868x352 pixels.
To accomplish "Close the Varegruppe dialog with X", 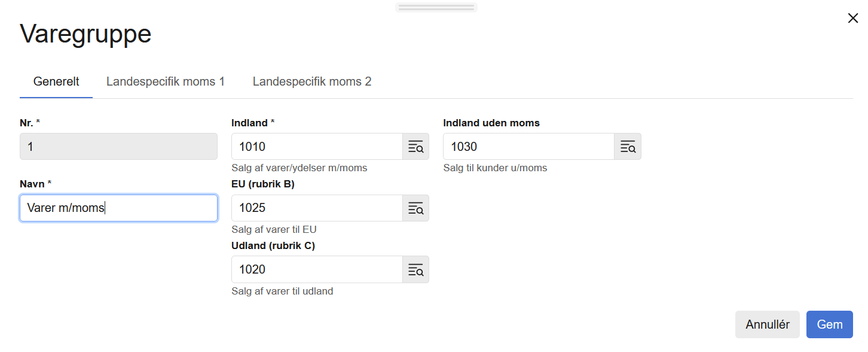I will coord(853,19).
